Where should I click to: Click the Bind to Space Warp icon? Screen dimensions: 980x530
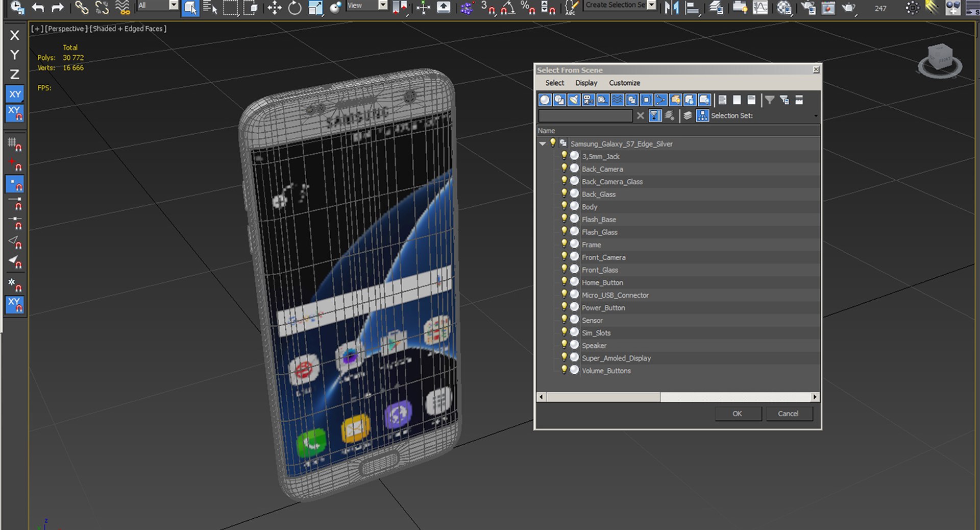point(122,7)
